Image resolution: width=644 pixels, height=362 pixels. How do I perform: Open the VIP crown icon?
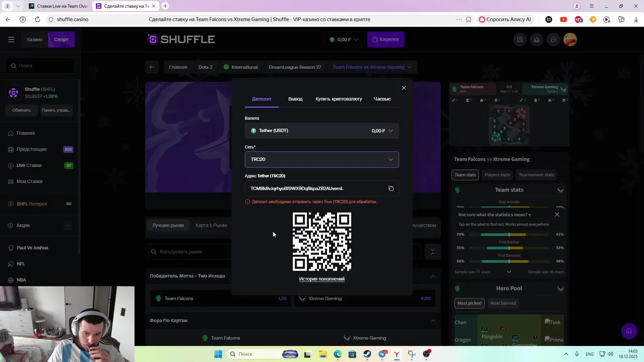coord(537,40)
